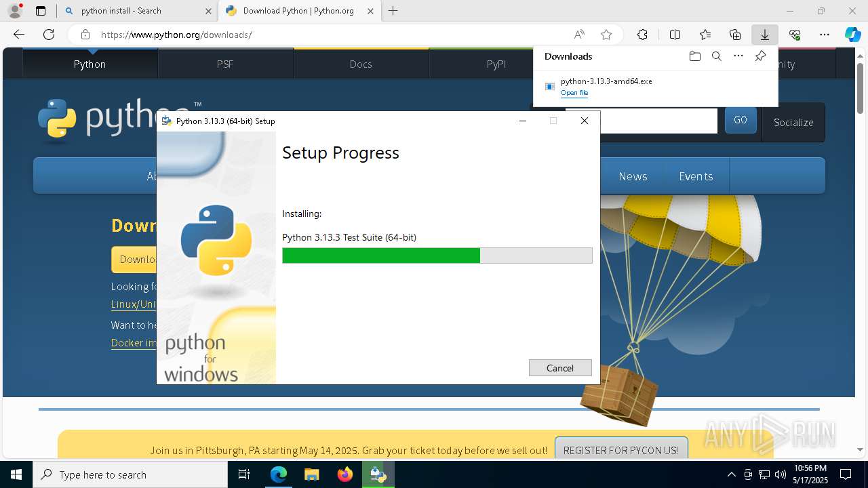The width and height of the screenshot is (868, 488).
Task: View site information lock icon
Action: point(85,35)
